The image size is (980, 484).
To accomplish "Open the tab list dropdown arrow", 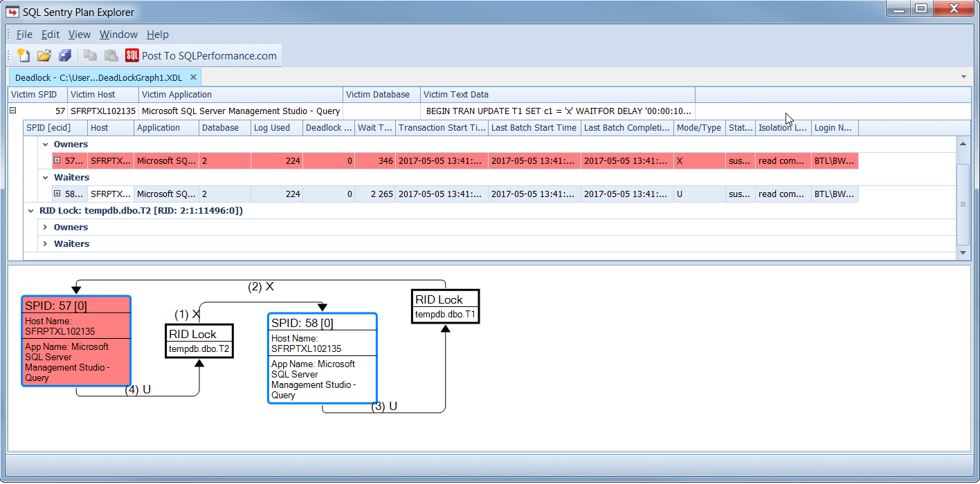I will [x=964, y=77].
